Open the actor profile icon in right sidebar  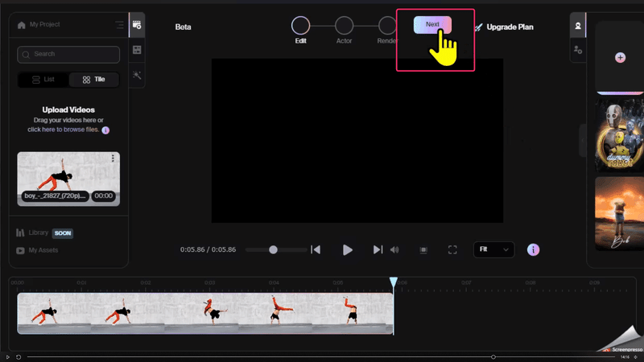click(x=578, y=26)
